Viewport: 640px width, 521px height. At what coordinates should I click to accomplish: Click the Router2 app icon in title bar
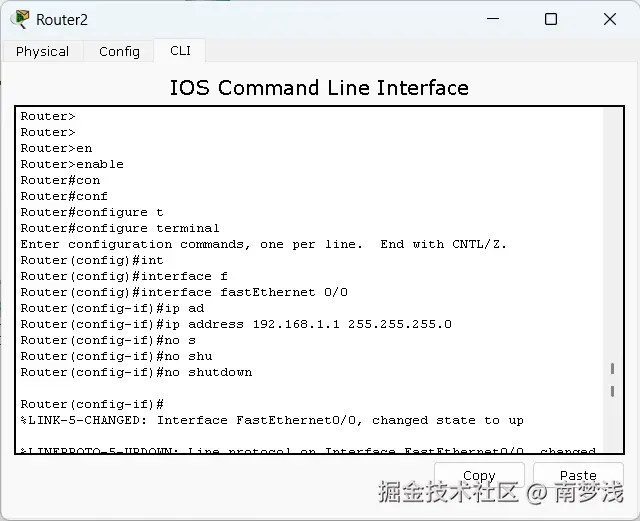[21, 19]
